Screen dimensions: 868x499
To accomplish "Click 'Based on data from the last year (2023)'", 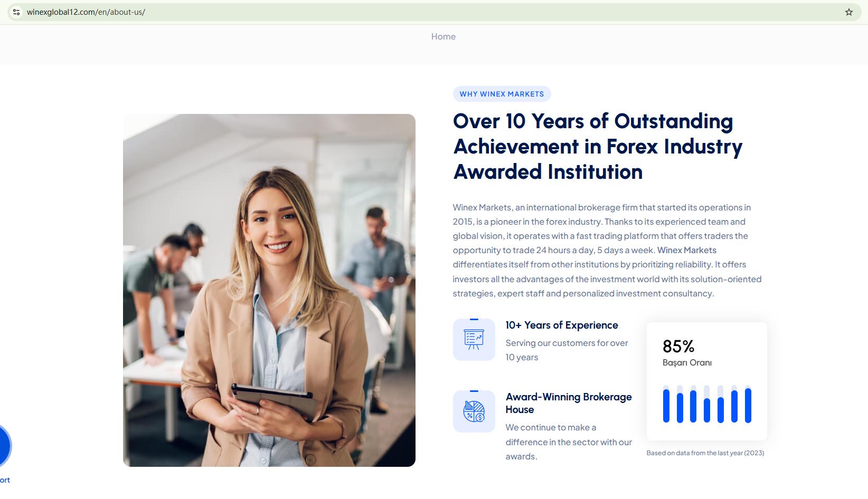I will 705,453.
